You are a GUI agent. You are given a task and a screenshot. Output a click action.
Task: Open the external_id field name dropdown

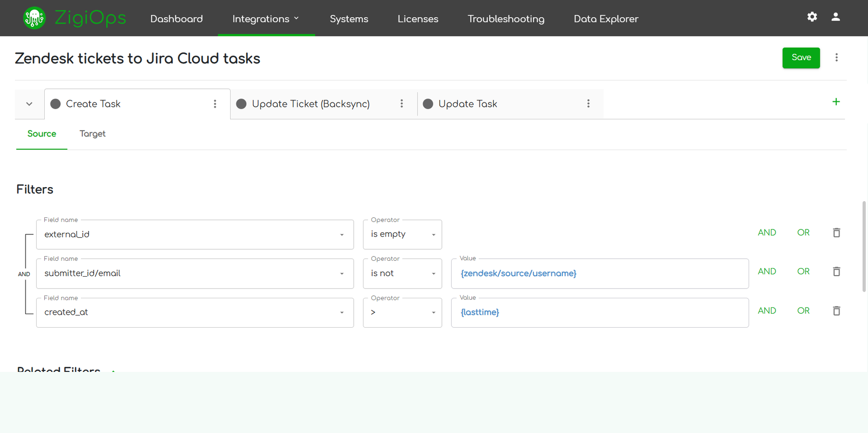pos(195,235)
